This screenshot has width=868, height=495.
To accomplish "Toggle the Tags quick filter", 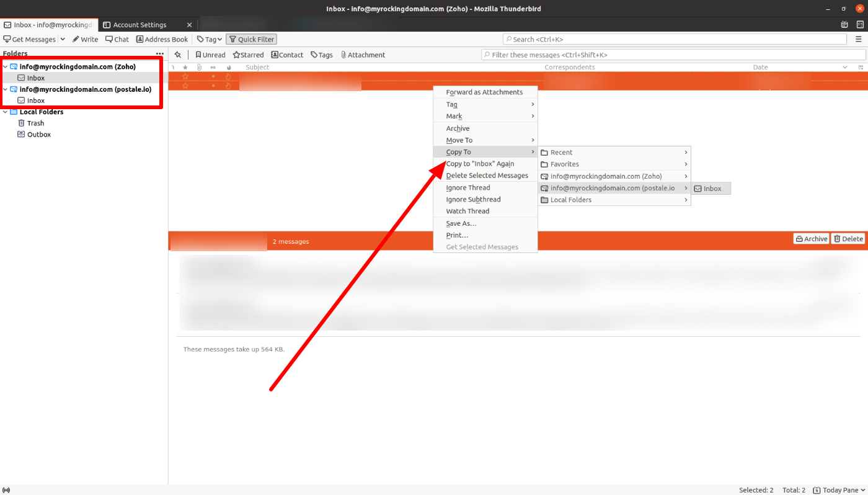I will 322,55.
